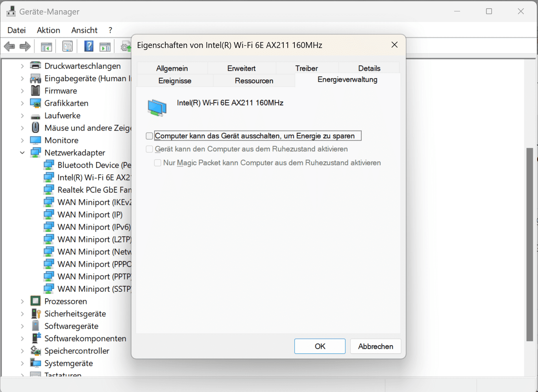
Task: Click the Speichercontroller icon
Action: 35,351
